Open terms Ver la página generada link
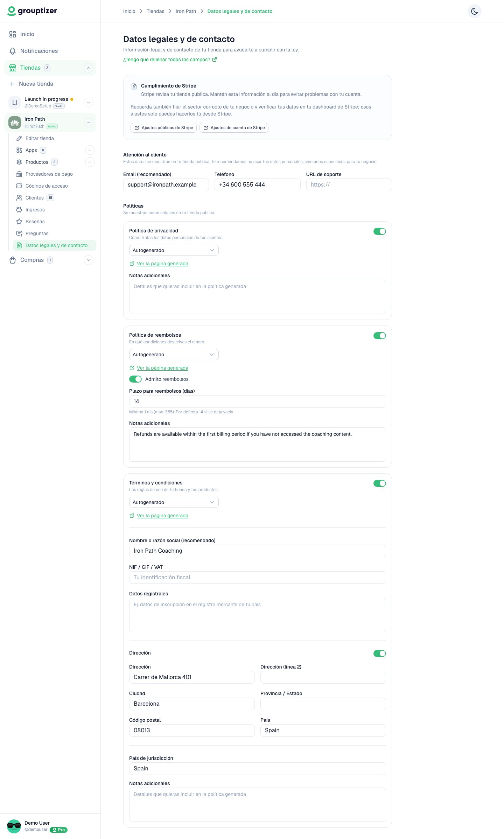This screenshot has width=504, height=839. (162, 516)
